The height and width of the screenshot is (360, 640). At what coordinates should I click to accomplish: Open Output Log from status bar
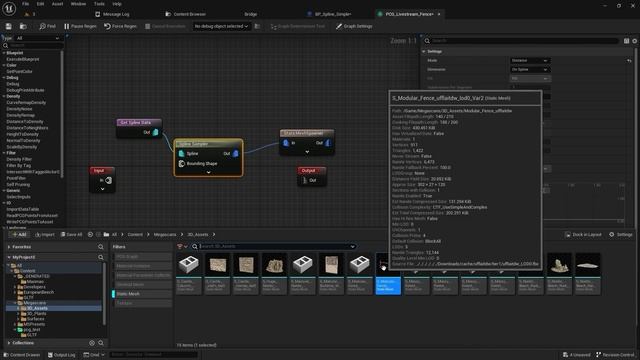tap(62, 355)
